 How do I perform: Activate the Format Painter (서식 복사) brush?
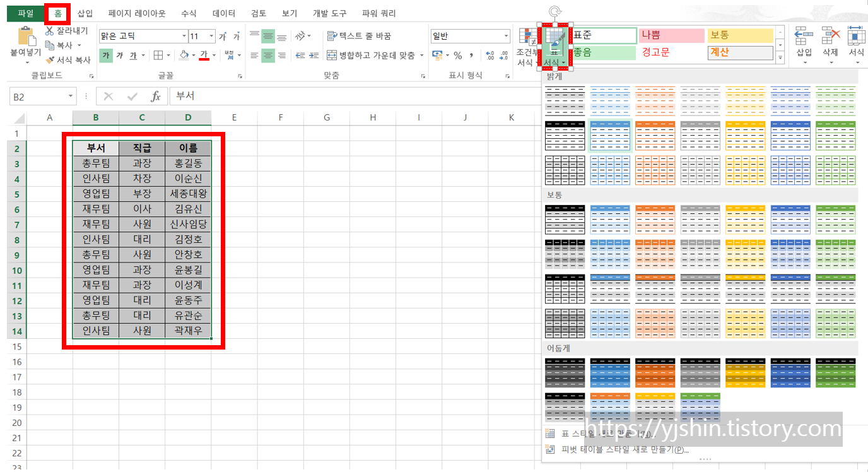click(x=50, y=60)
